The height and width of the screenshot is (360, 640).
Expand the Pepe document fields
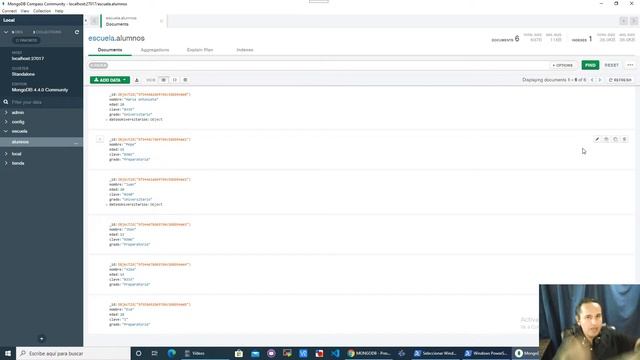[x=100, y=139]
